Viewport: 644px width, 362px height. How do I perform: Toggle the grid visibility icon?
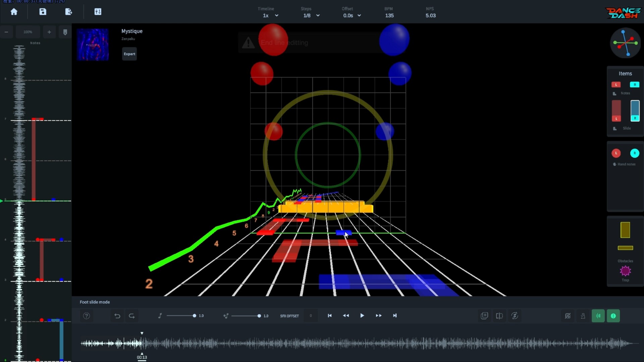click(x=568, y=315)
